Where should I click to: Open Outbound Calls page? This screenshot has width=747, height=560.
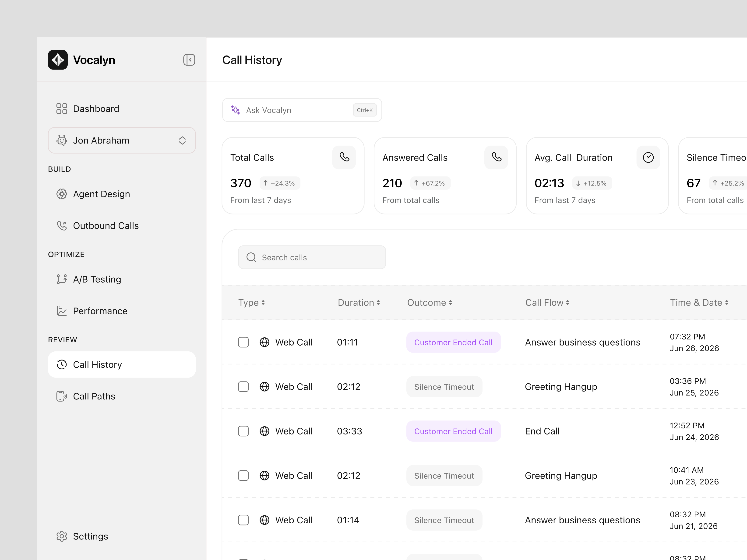point(122,225)
